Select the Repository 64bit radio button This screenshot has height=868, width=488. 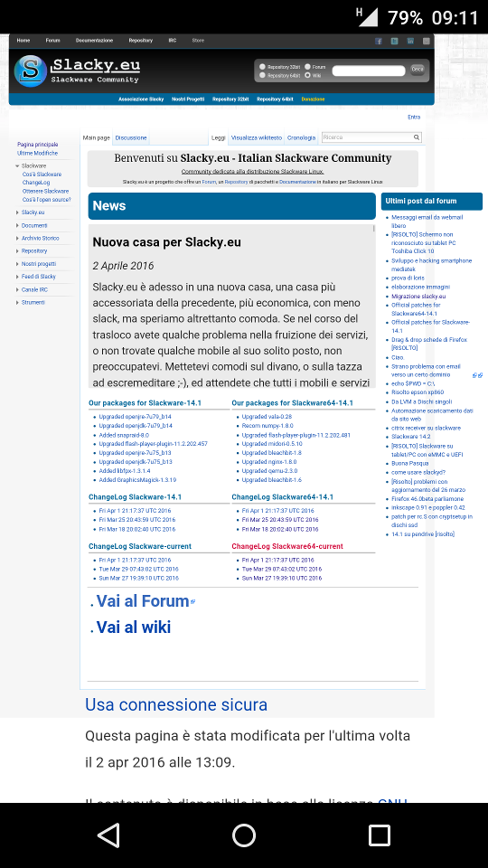click(262, 75)
